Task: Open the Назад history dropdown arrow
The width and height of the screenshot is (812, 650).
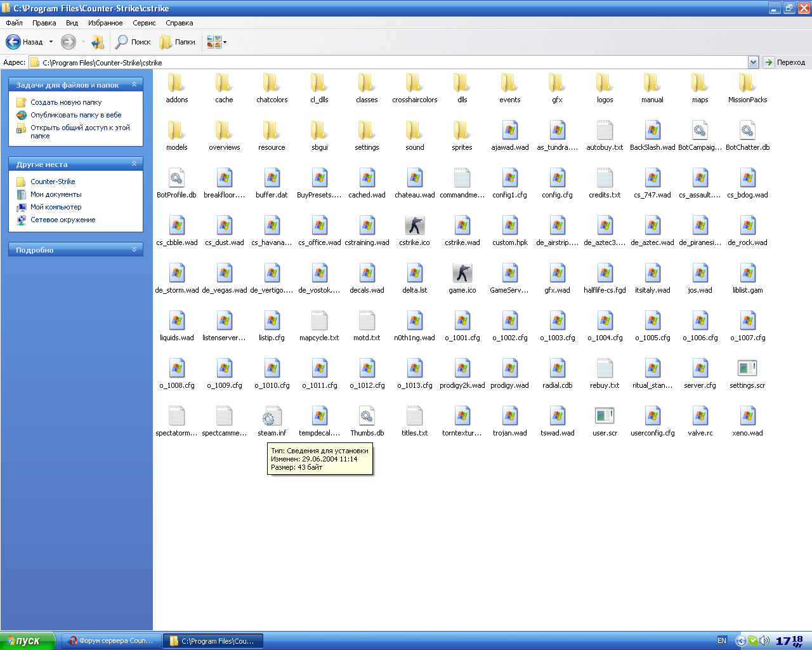Action: click(51, 42)
